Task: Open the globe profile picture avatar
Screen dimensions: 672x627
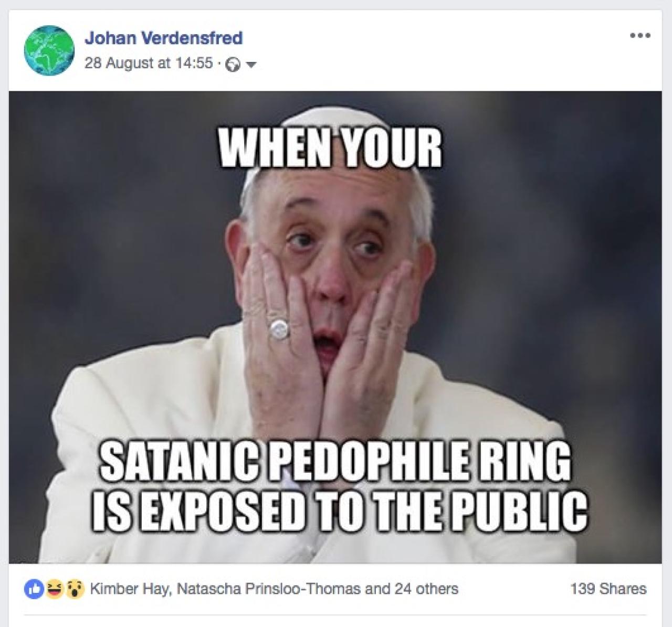Action: tap(49, 51)
